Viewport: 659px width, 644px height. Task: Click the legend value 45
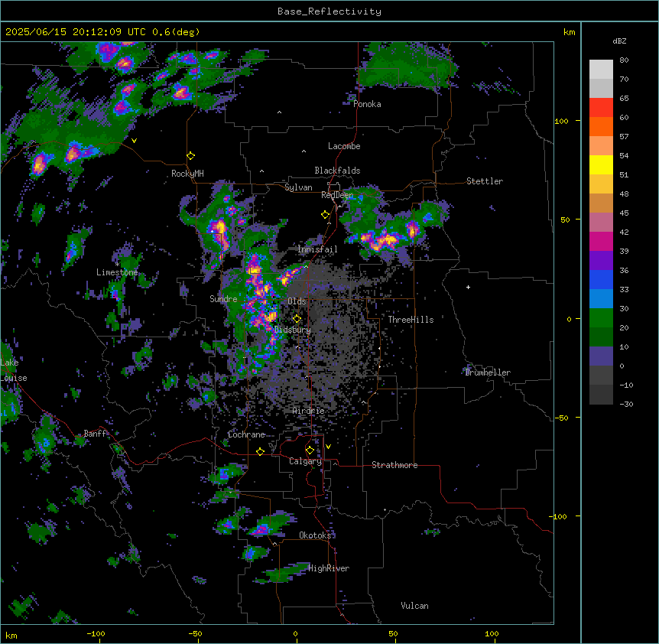[624, 213]
